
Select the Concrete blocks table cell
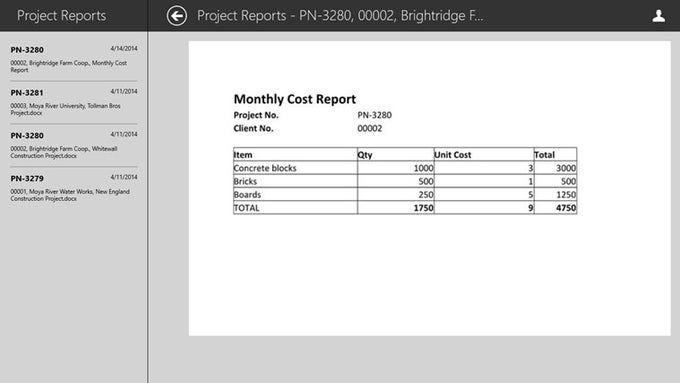click(295, 168)
